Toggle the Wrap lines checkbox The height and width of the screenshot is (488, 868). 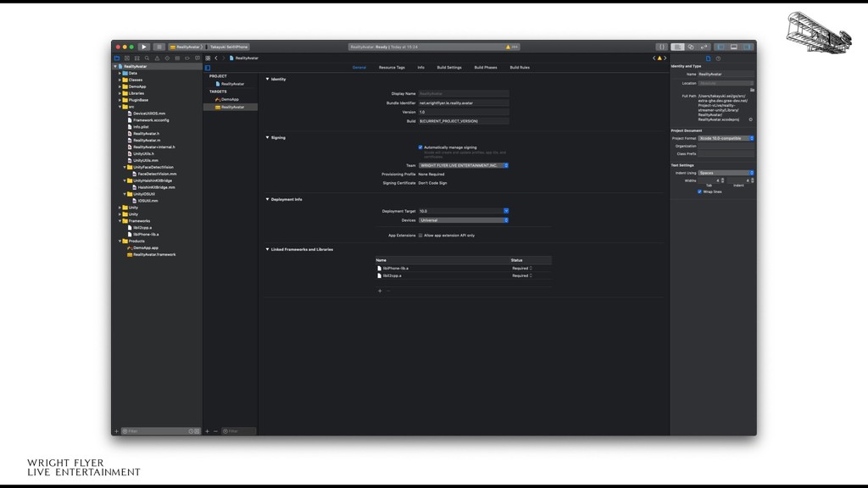click(x=699, y=191)
